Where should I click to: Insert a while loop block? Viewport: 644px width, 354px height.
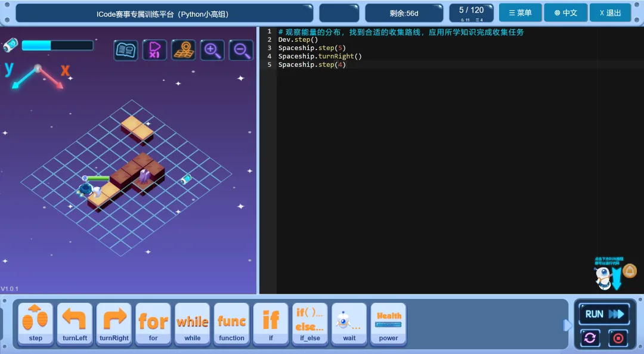[192, 324]
